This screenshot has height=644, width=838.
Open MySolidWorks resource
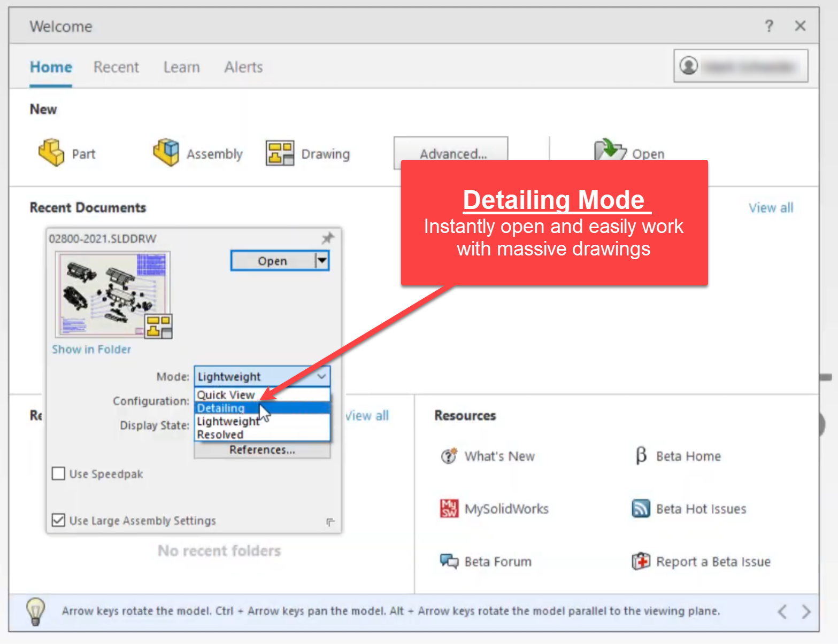494,508
